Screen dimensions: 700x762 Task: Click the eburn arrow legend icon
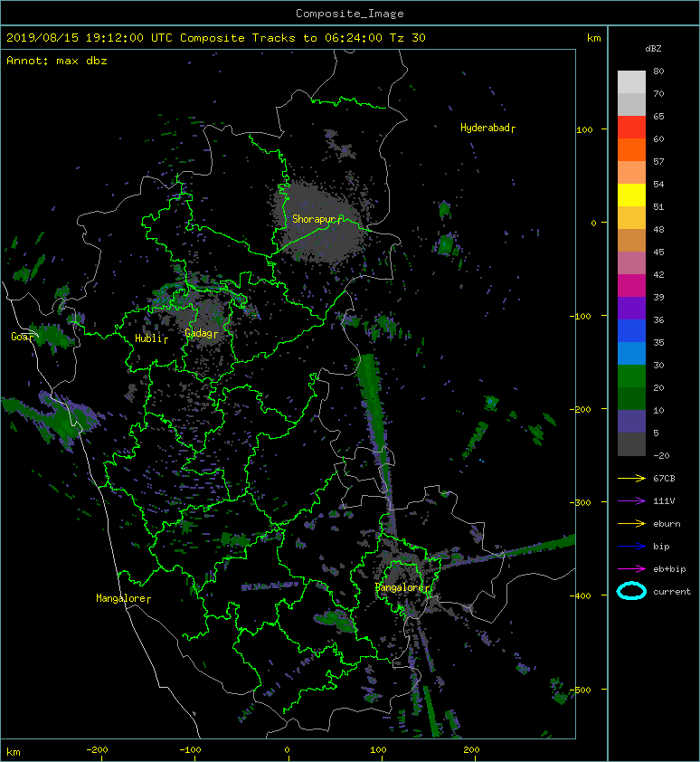point(631,523)
